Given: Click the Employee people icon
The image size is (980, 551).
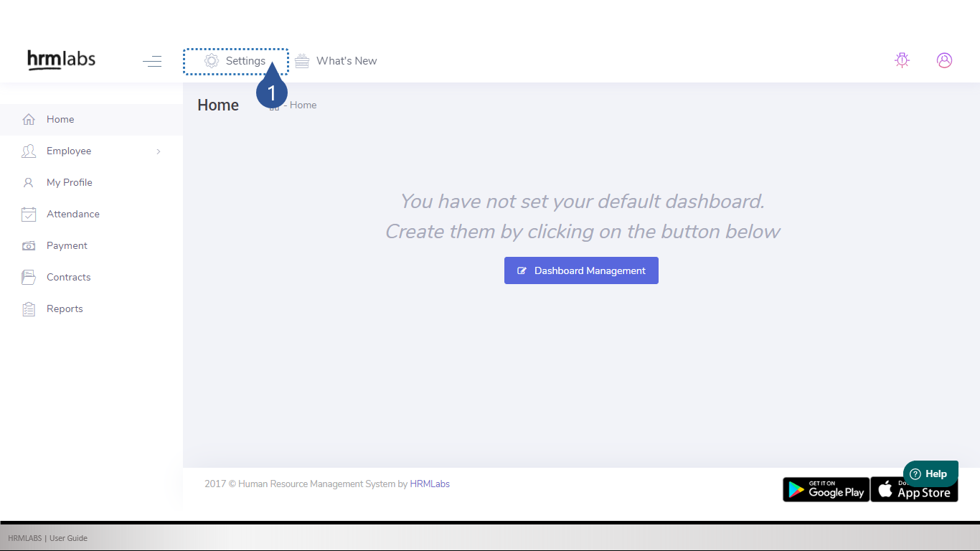Looking at the screenshot, I should tap(29, 151).
